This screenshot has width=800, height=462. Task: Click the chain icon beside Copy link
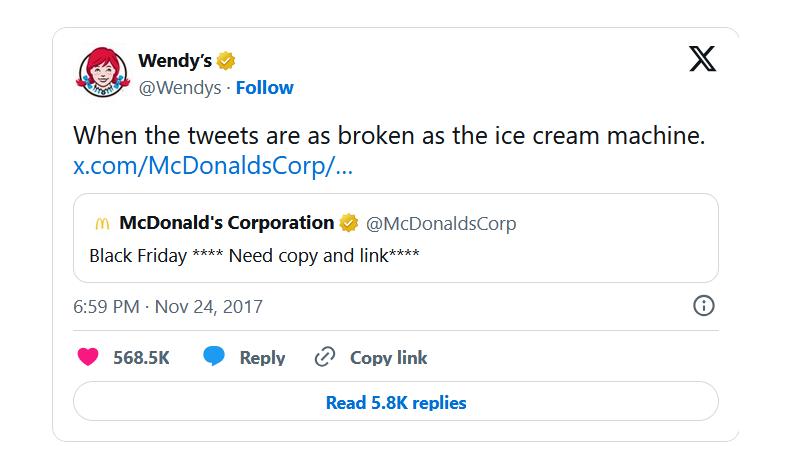click(324, 358)
